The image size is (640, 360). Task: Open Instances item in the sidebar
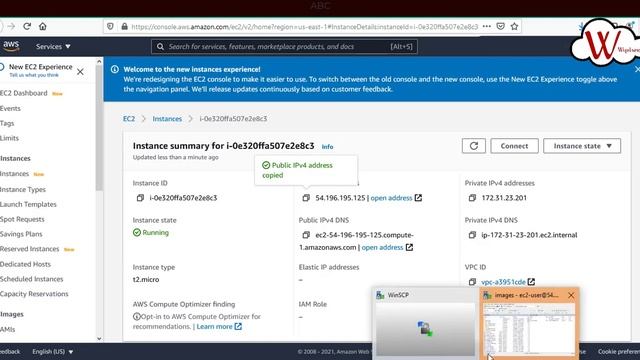[x=14, y=174]
